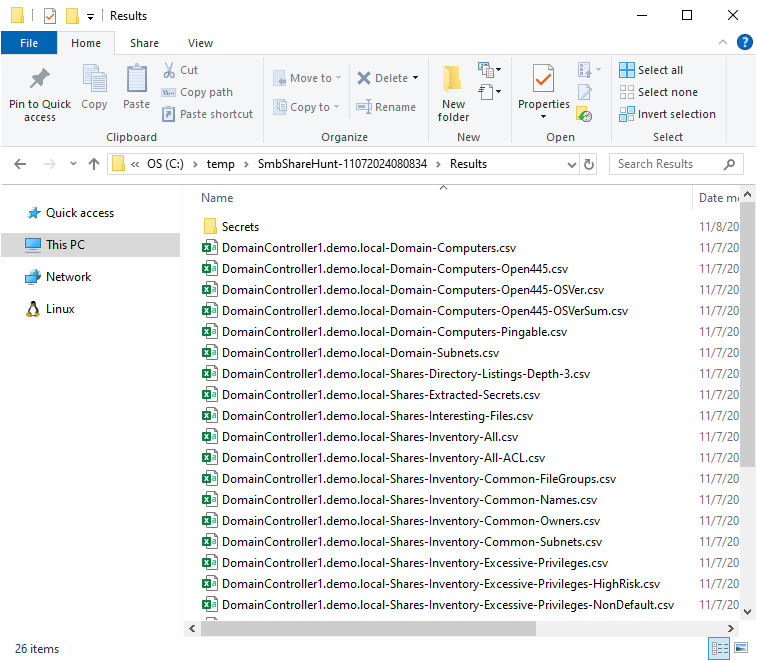
Task: Click the Up arrow navigation button
Action: click(94, 164)
